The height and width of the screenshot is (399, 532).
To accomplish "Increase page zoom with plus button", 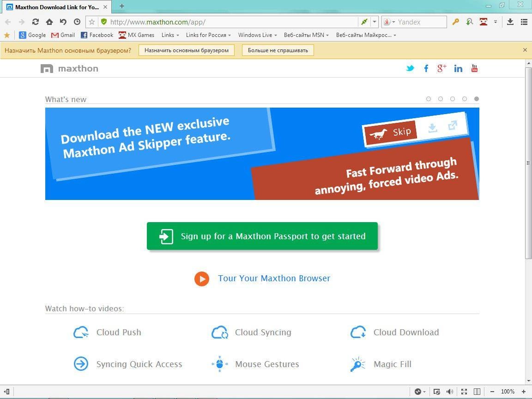I will tap(524, 392).
